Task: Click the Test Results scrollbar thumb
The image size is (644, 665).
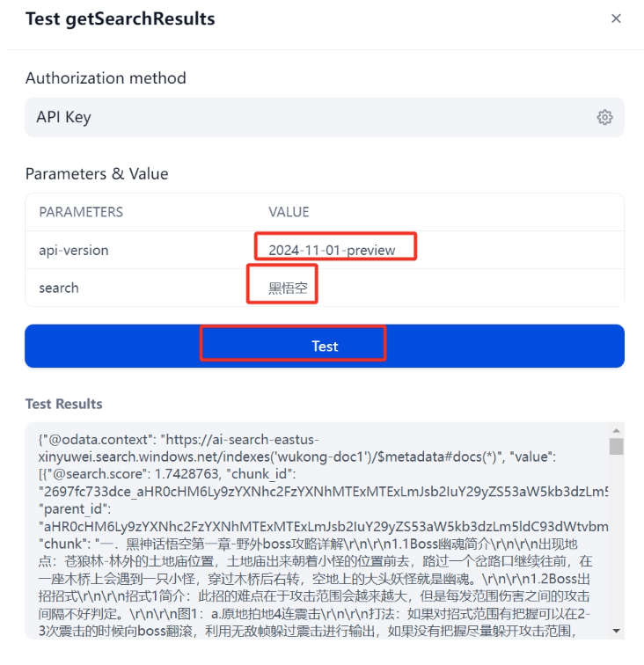Action: click(617, 446)
